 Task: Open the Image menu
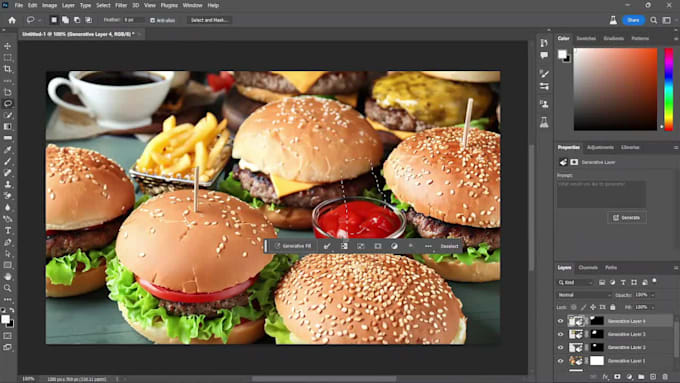tap(49, 5)
